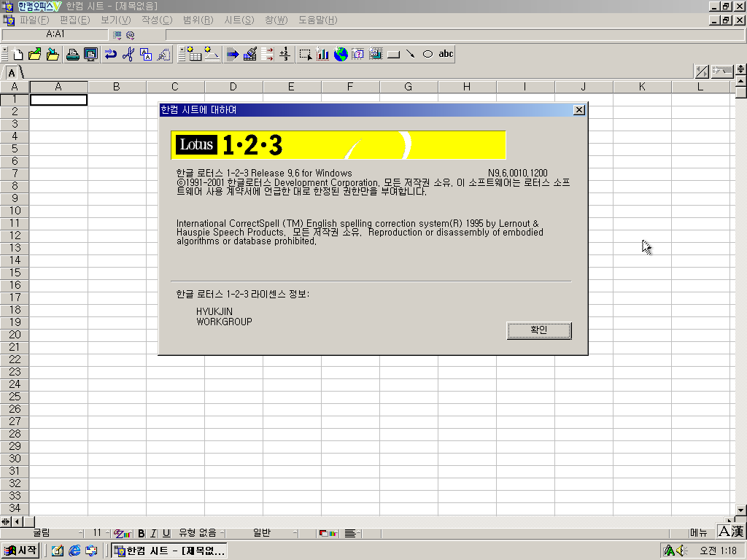Click the Undo arrow icon
The image size is (747, 560).
click(x=111, y=54)
